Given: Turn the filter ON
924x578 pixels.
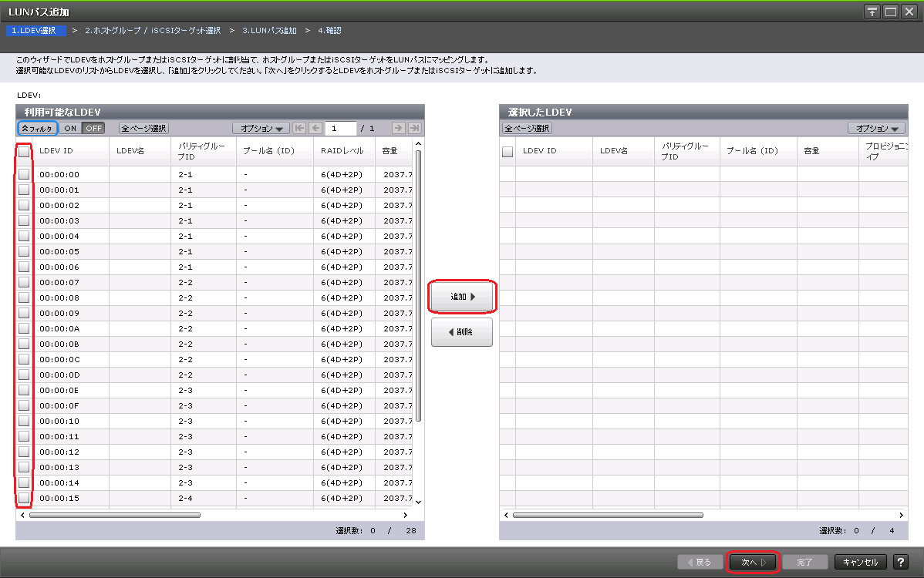Looking at the screenshot, I should tap(70, 129).
